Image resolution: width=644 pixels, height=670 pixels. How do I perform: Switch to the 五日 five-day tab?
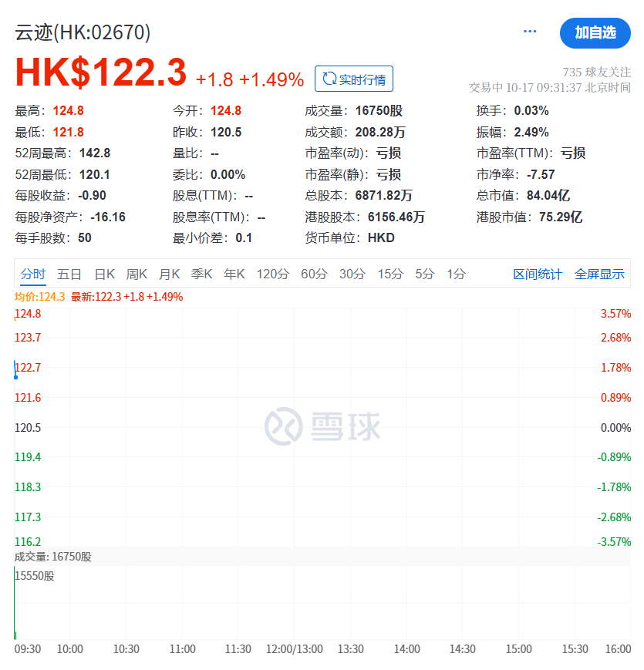[69, 274]
